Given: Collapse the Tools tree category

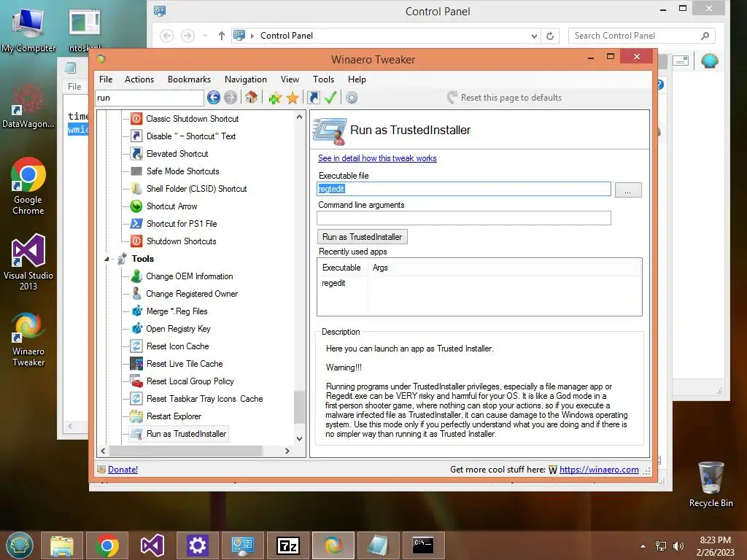Looking at the screenshot, I should pos(107,259).
